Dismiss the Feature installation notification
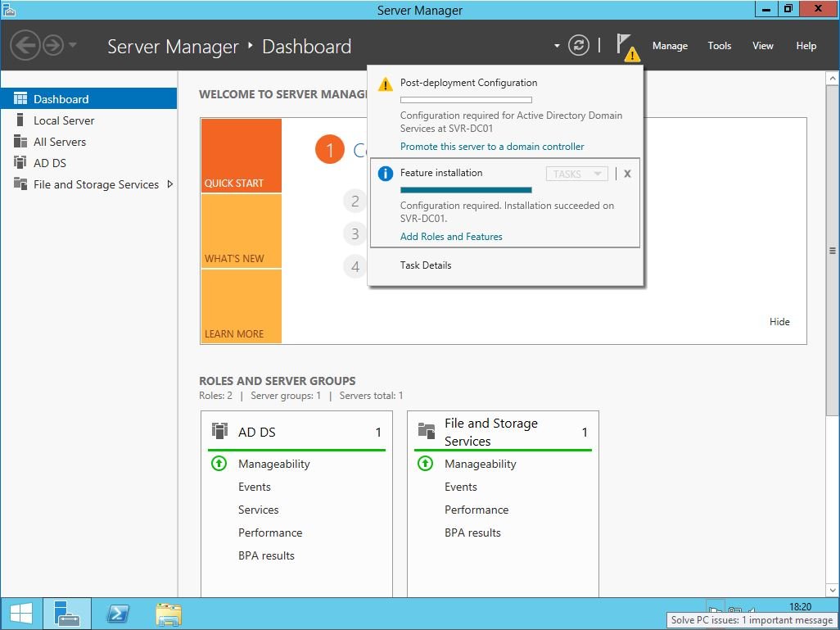This screenshot has height=630, width=840. pyautogui.click(x=627, y=174)
